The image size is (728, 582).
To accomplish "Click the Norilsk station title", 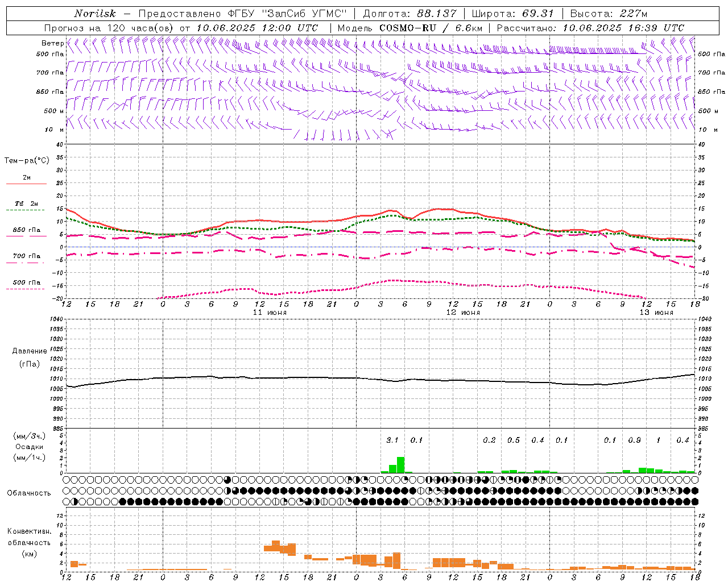I will (95, 14).
